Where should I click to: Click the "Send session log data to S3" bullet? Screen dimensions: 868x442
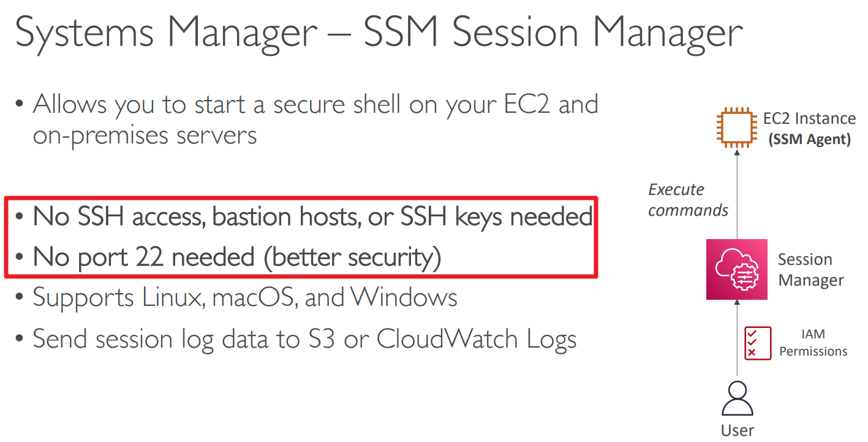tap(304, 338)
